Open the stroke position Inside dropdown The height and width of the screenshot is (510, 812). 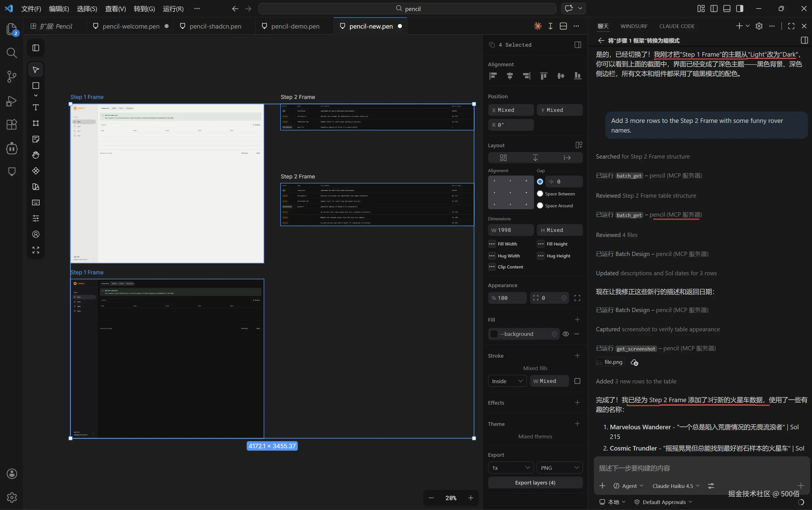point(507,381)
